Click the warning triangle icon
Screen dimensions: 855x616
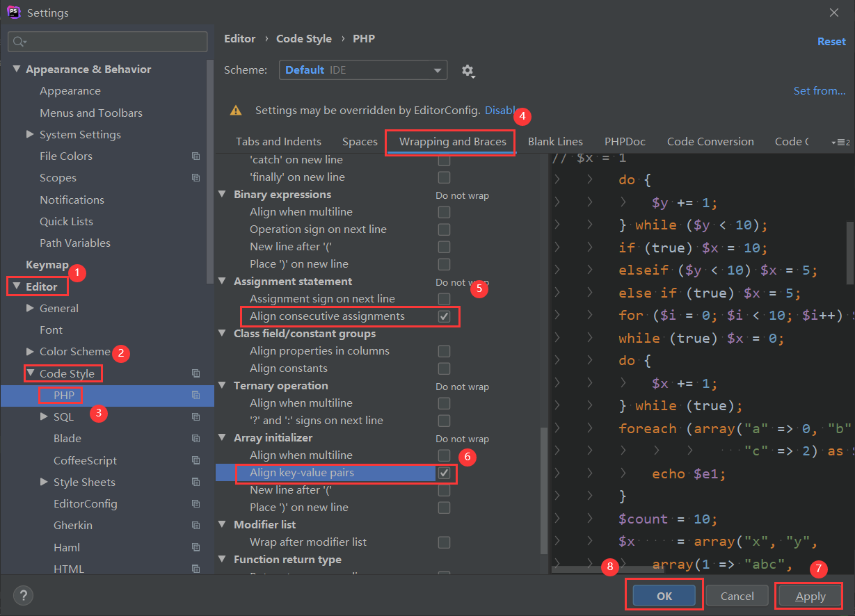click(237, 111)
